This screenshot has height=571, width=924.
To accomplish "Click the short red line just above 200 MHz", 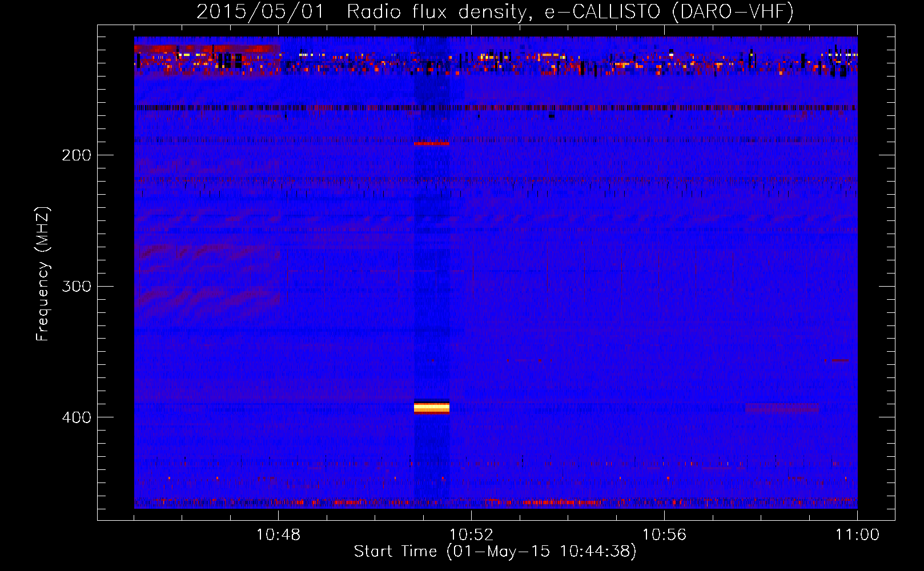I will click(432, 144).
